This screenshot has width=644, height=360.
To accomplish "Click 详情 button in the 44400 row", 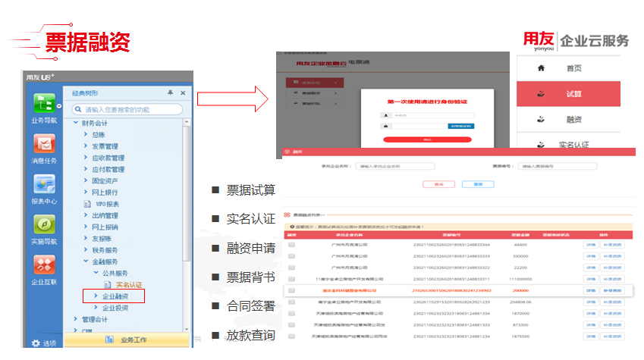I will pos(591,245).
